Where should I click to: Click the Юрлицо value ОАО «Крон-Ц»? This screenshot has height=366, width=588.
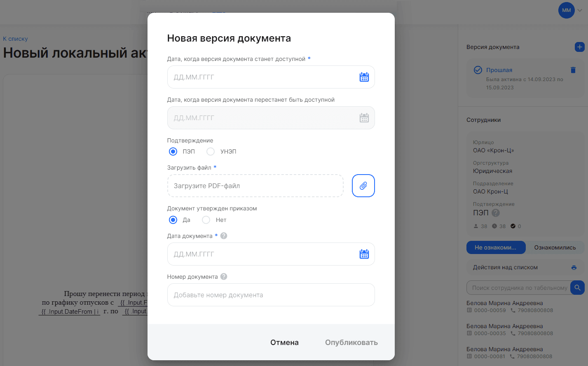point(494,150)
